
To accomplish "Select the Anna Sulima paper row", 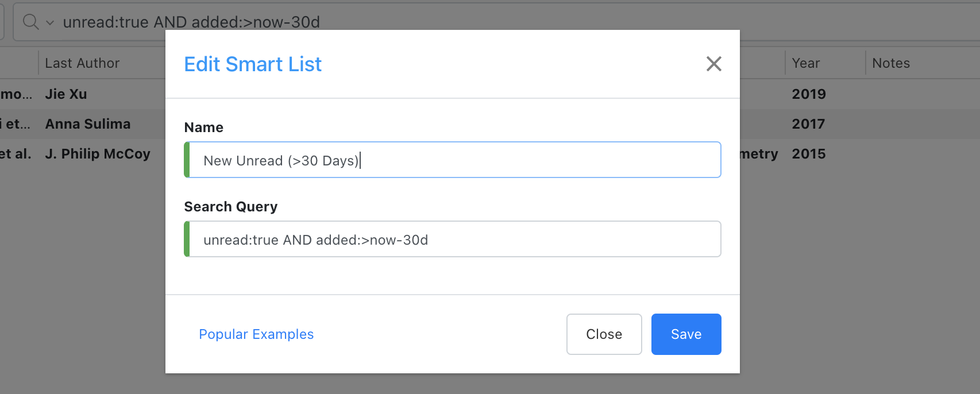I will click(x=87, y=123).
